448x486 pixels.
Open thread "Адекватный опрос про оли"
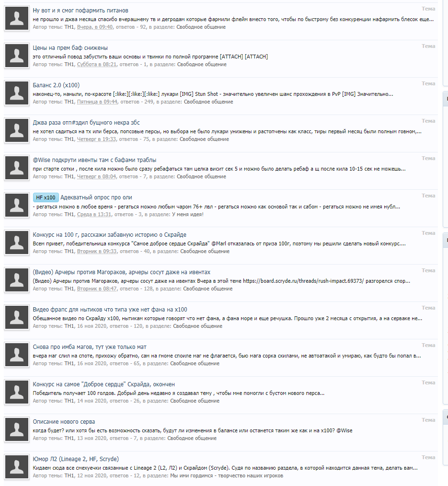point(96,197)
